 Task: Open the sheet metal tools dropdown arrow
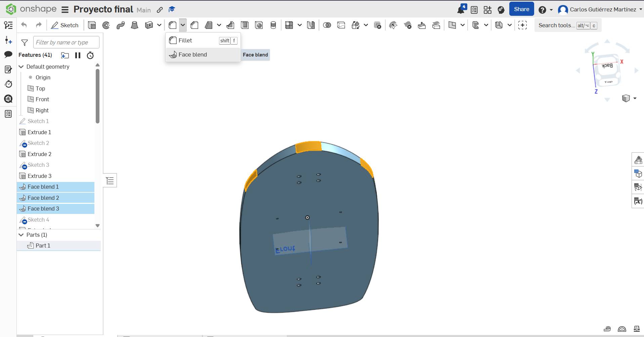click(510, 25)
